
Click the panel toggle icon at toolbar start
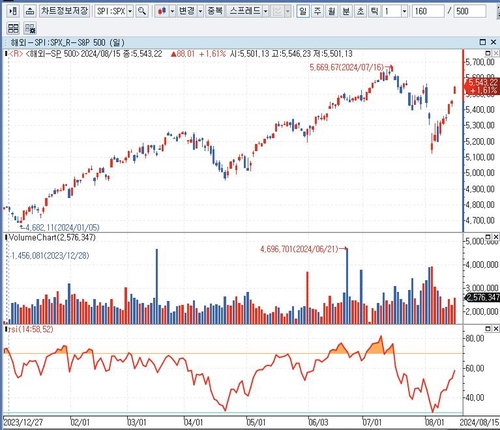pos(13,11)
